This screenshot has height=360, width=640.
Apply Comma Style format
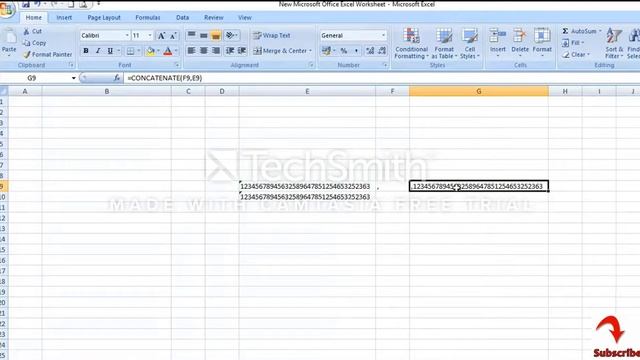click(x=356, y=51)
